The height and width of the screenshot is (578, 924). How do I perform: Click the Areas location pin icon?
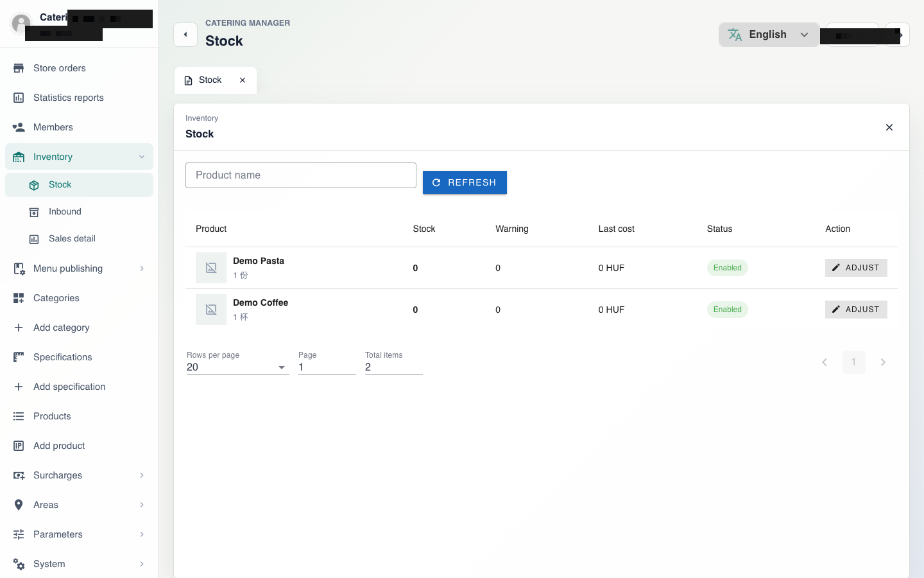pos(19,505)
